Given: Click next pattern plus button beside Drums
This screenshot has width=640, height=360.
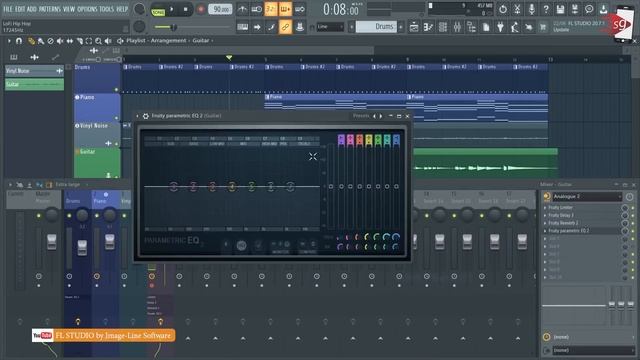Looking at the screenshot, I should (401, 27).
